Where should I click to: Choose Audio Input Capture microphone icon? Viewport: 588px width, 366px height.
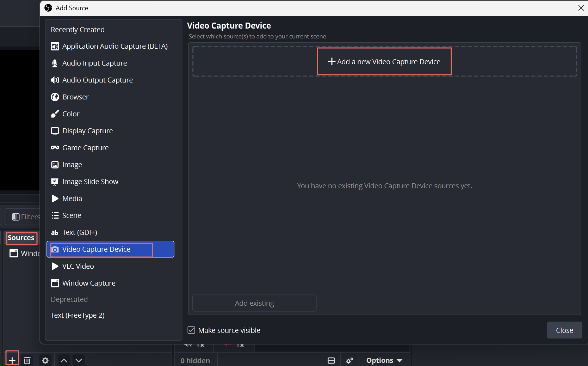tap(55, 63)
